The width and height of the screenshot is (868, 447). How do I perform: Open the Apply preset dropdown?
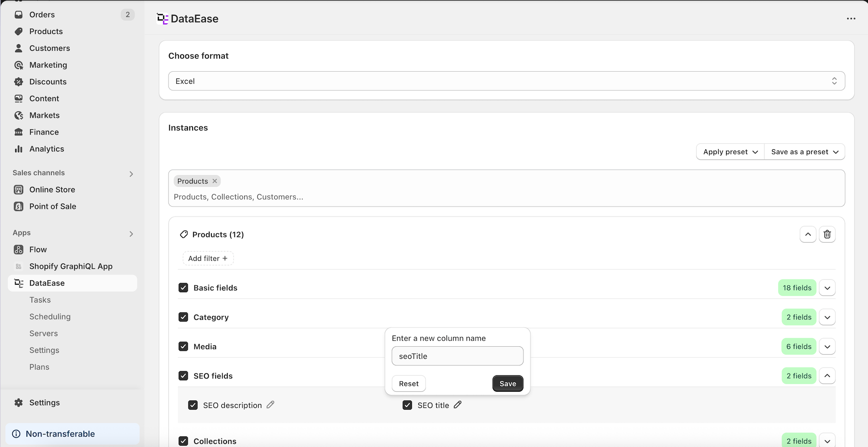coord(730,152)
